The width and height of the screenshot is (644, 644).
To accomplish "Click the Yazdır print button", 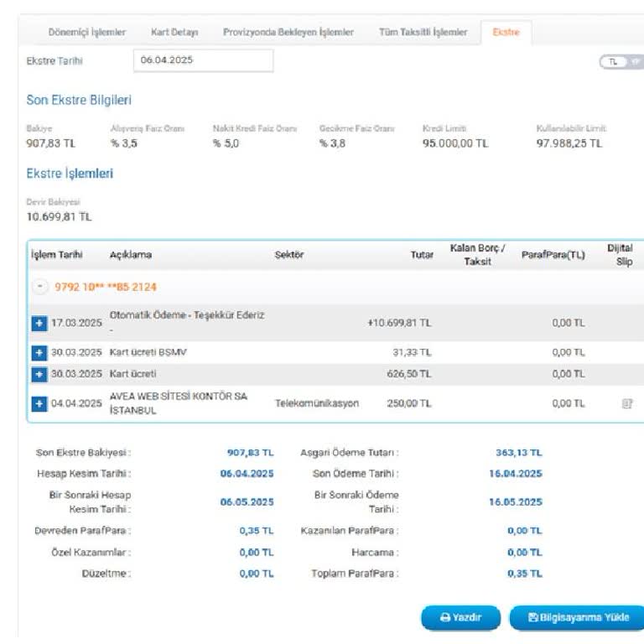I will [460, 617].
